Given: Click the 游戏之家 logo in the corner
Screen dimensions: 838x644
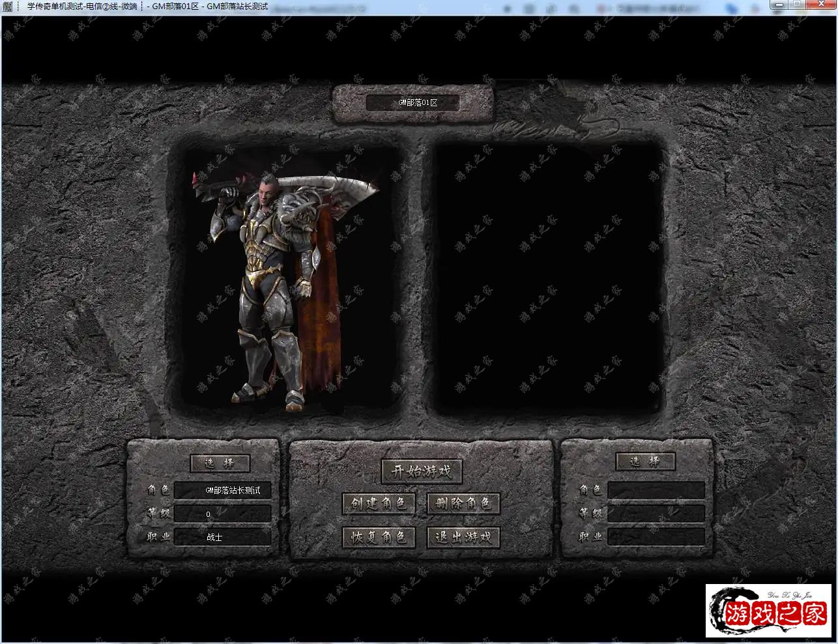Looking at the screenshot, I should [x=769, y=611].
